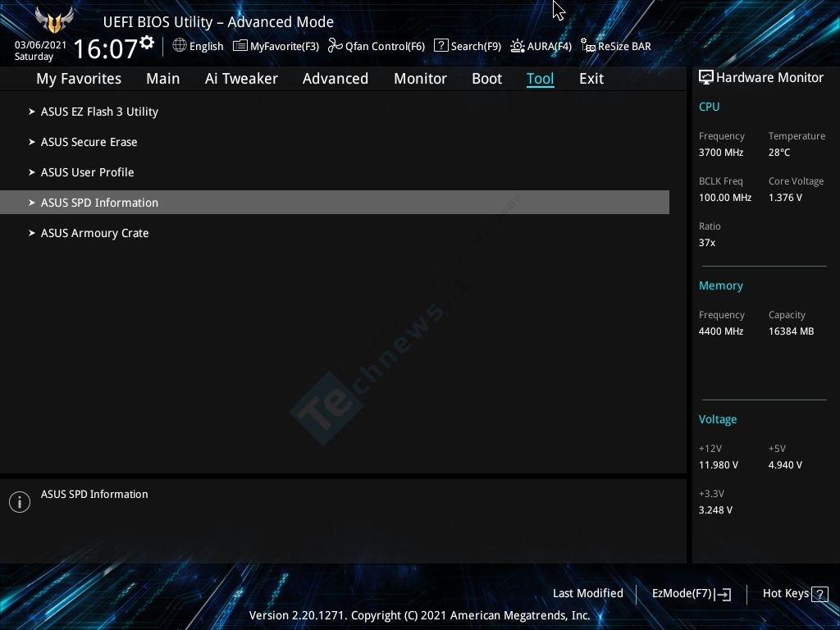Click the Hardware Monitor display icon
Image resolution: width=840 pixels, height=630 pixels.
pyautogui.click(x=706, y=77)
